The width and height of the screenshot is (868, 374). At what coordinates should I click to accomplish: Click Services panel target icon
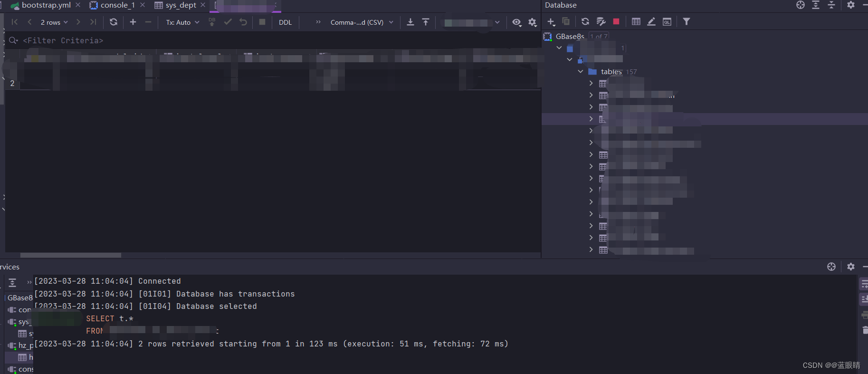831,267
